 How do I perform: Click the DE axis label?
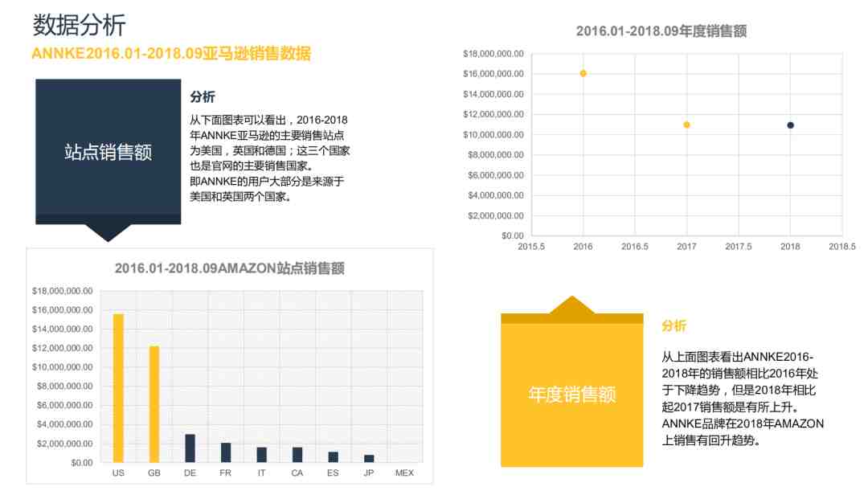190,472
